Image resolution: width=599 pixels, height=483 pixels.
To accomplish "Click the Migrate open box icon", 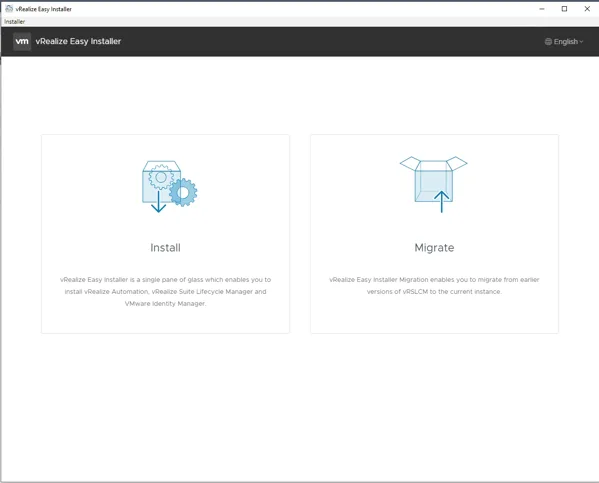I will (x=434, y=184).
